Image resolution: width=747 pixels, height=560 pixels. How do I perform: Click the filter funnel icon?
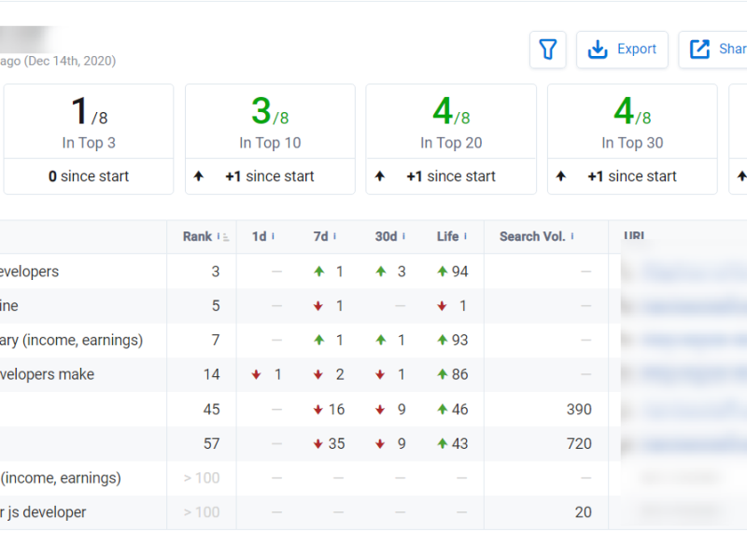(548, 49)
